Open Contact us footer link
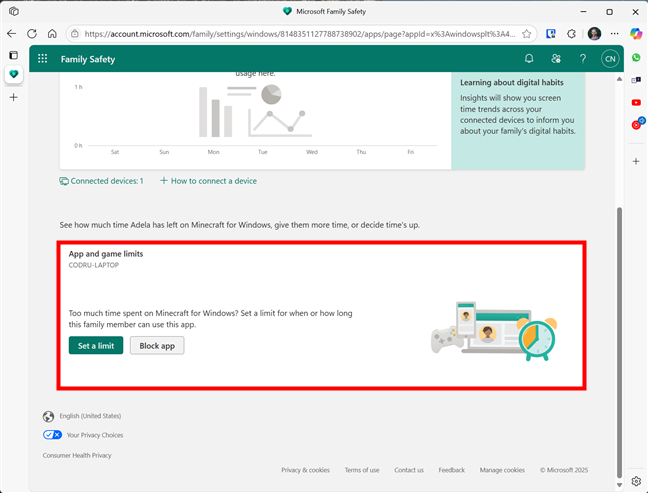Screen dimensions: 648x493 coord(409,470)
